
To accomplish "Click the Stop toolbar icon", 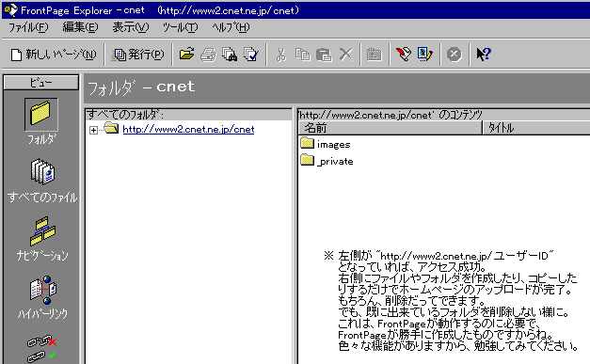I will tap(454, 55).
